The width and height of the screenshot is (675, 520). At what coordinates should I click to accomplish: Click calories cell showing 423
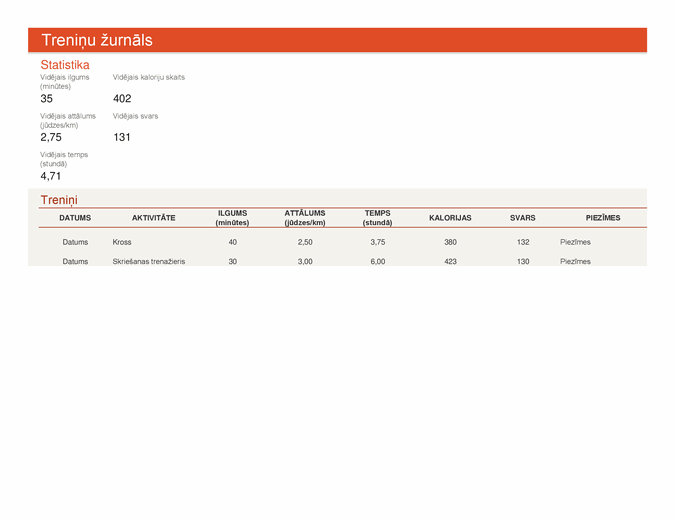450,261
